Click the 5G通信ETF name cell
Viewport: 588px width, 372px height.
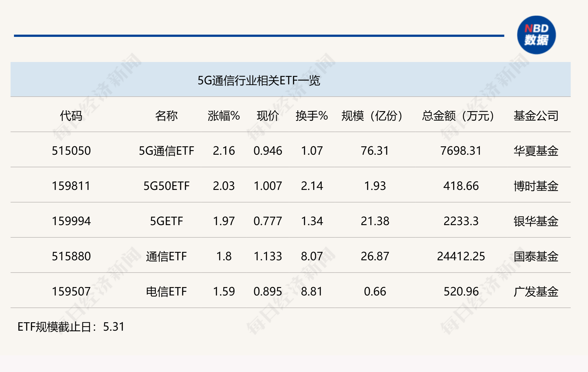(x=166, y=151)
